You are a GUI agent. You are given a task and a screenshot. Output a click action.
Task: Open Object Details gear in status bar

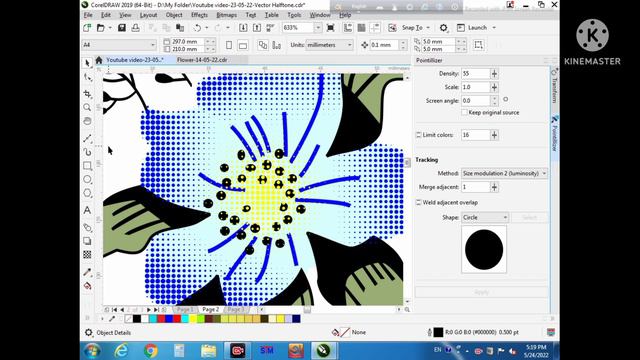89,333
